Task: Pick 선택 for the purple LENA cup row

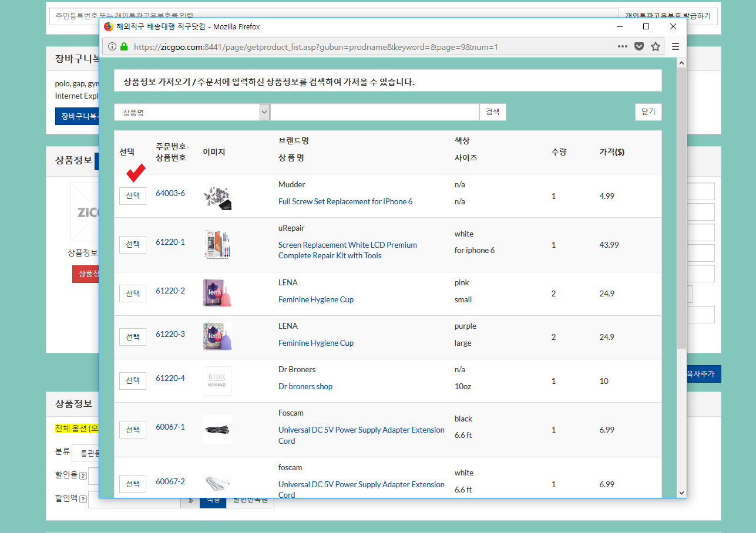Action: tap(133, 337)
